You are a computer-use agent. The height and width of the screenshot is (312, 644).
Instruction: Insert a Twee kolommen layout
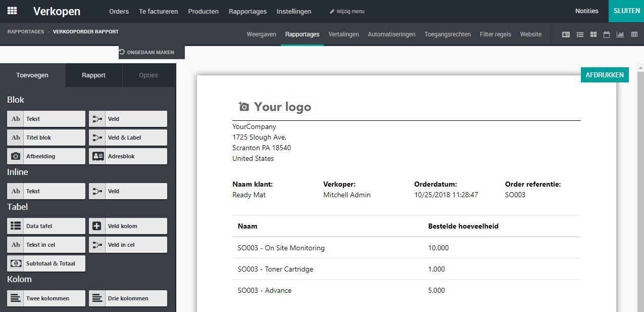click(x=45, y=298)
